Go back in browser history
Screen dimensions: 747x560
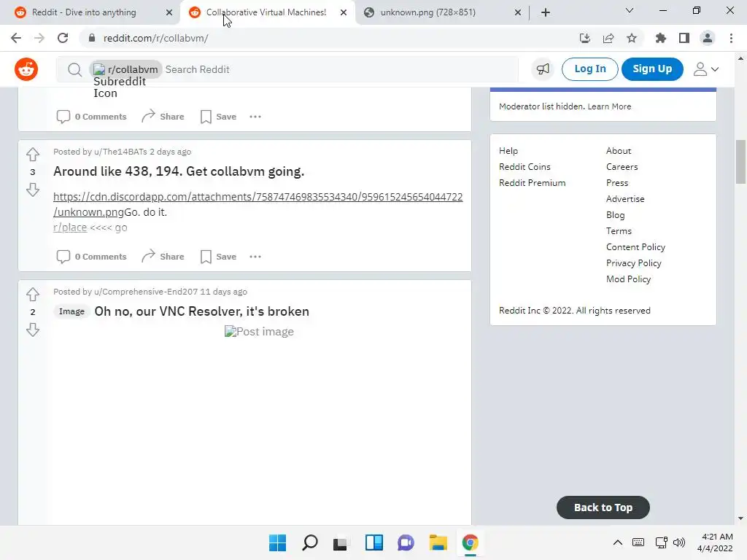tap(16, 38)
